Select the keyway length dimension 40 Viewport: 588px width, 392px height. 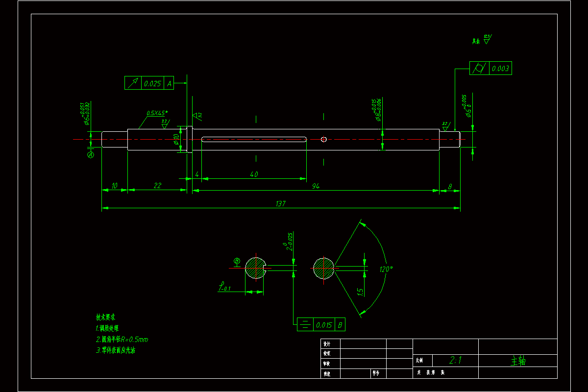[x=254, y=174]
